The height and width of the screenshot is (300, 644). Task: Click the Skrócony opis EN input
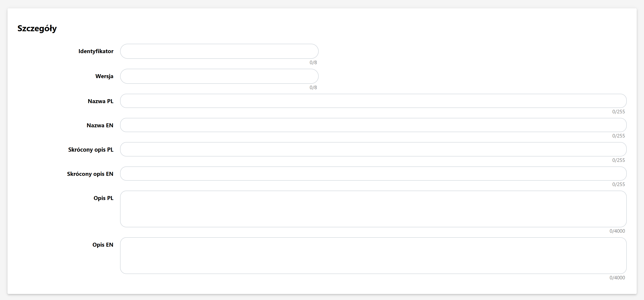(x=373, y=174)
